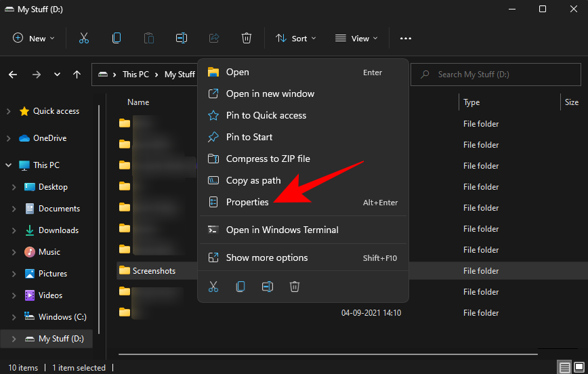This screenshot has width=588, height=374.
Task: Click the cut icon at context menu bottom
Action: (x=213, y=287)
